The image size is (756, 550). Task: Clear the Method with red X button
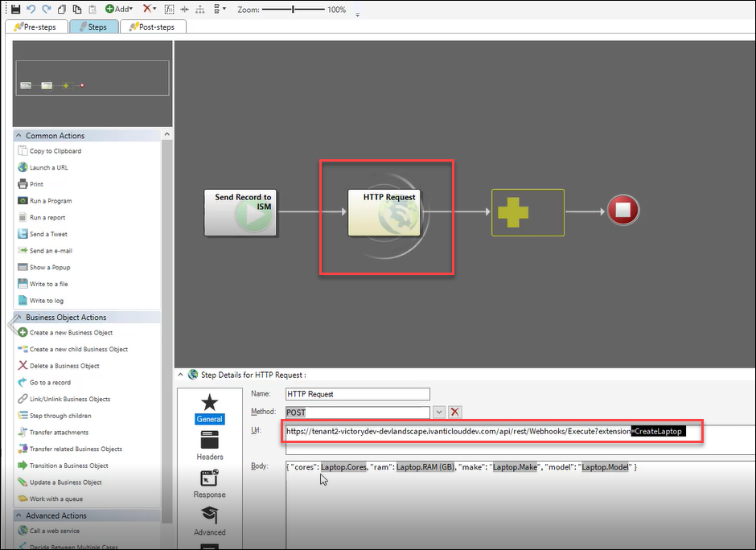click(x=455, y=412)
